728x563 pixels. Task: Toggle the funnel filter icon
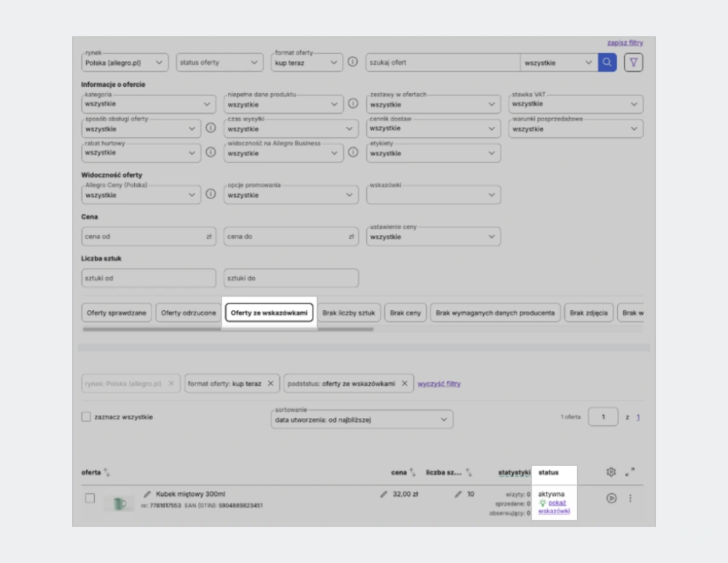[x=633, y=62]
